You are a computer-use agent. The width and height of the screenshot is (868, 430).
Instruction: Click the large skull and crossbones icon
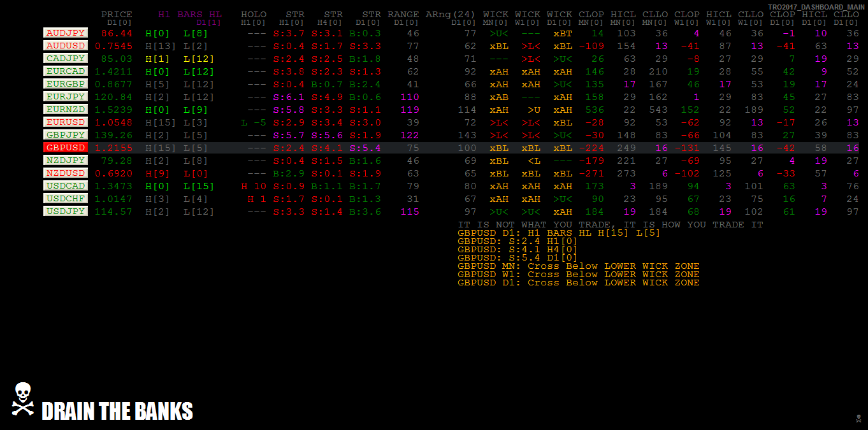[23, 399]
